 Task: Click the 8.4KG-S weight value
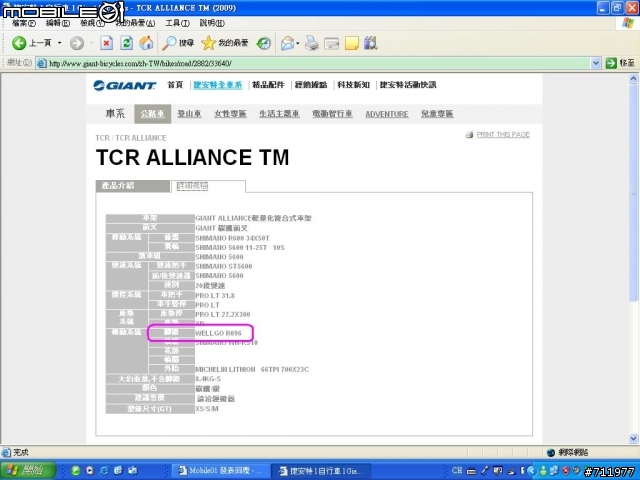tap(208, 379)
